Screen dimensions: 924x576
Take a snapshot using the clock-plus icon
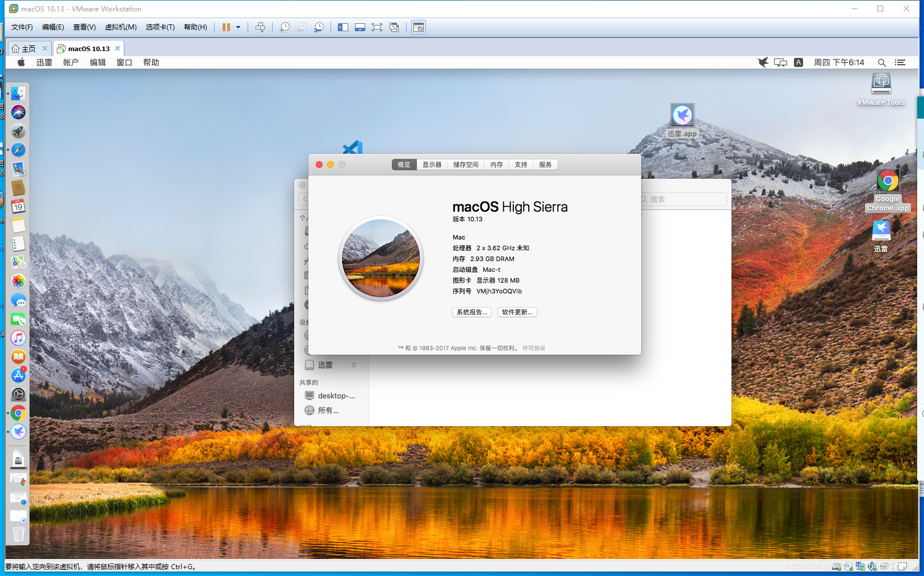click(285, 27)
